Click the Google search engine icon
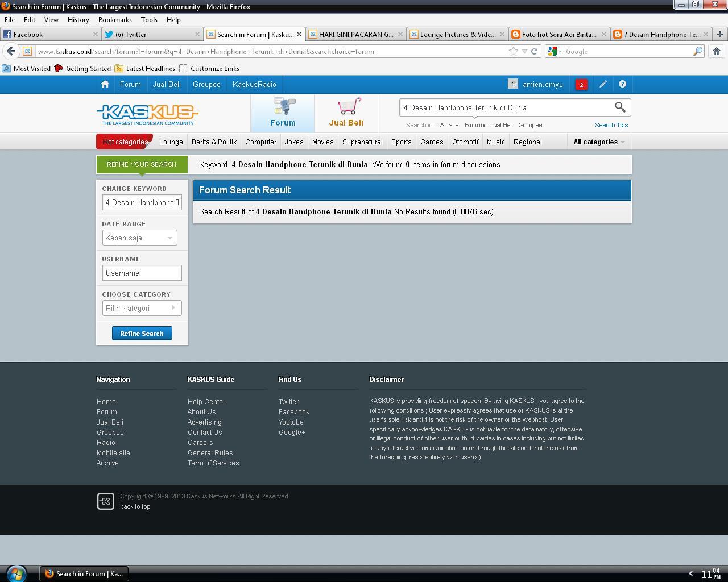The image size is (728, 582). (x=552, y=51)
